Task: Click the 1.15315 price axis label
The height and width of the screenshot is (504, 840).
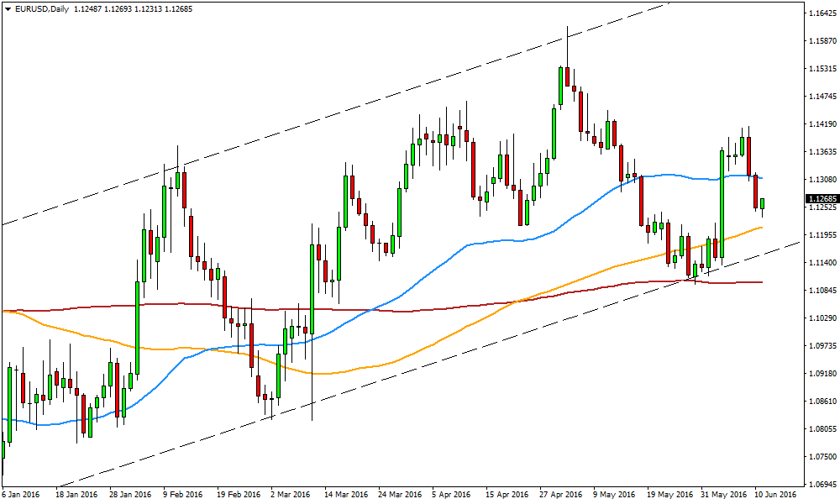Action: 822,69
